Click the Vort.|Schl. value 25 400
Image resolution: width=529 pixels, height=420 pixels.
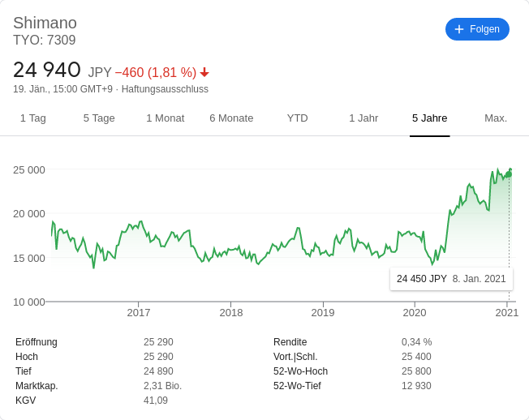[x=416, y=357]
